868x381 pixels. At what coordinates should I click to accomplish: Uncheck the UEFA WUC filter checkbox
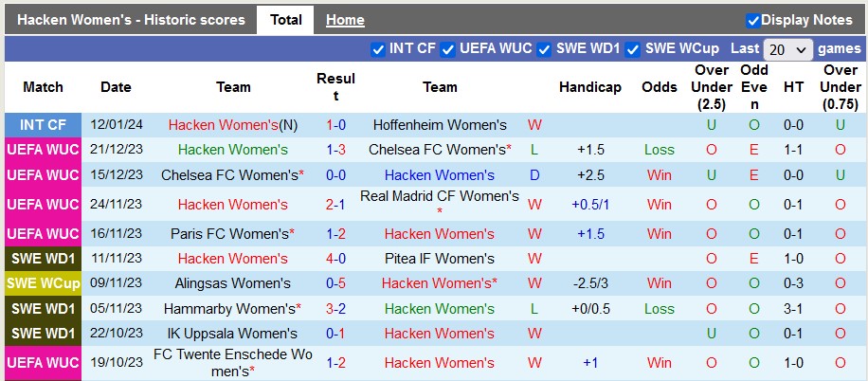448,49
